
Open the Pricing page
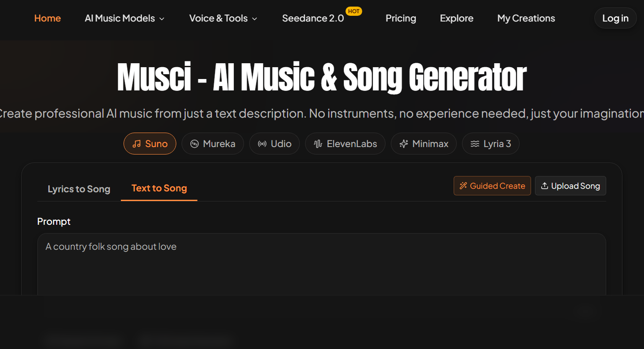tap(401, 18)
